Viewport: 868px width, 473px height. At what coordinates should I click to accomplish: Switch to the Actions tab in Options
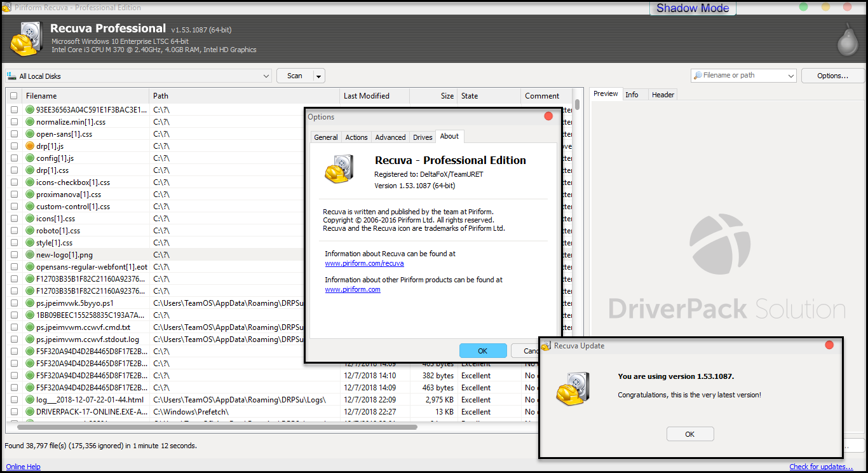click(x=356, y=137)
